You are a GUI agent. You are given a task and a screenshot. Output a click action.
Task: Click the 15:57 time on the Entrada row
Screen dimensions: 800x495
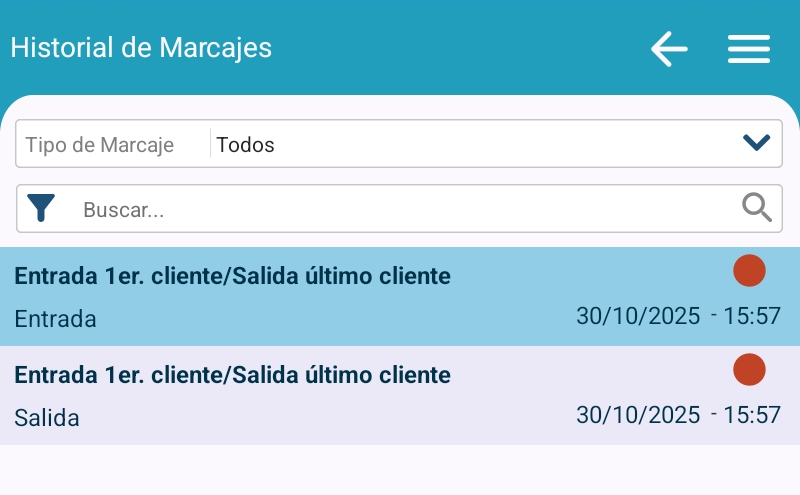pyautogui.click(x=752, y=316)
